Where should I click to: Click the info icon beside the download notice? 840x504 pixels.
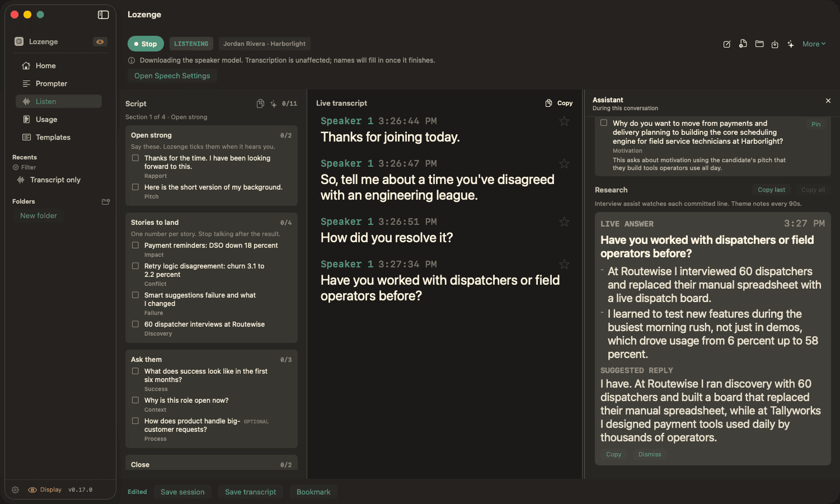tap(132, 60)
